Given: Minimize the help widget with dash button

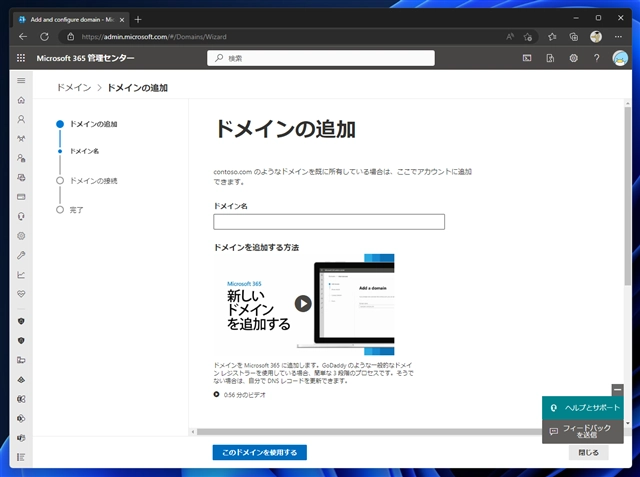Looking at the screenshot, I should (618, 390).
